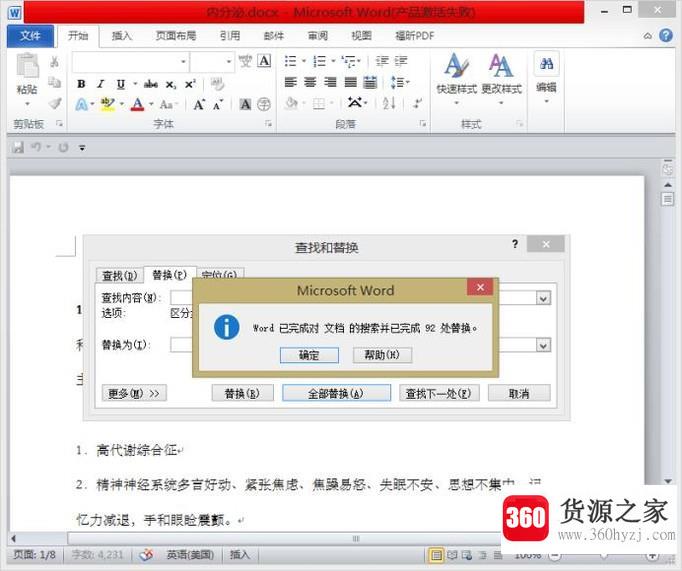The image size is (682, 571).
Task: Toggle Bold formatting
Action: tap(81, 84)
